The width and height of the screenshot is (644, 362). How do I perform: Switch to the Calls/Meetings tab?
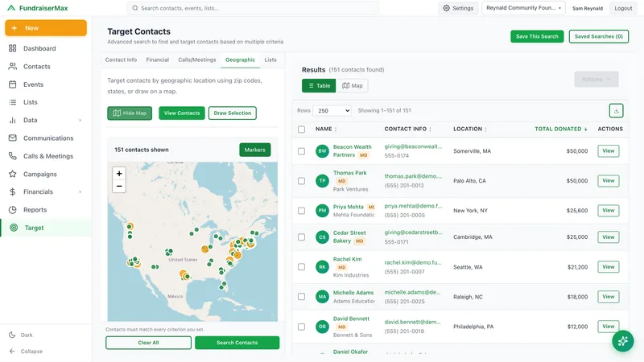[197, 60]
